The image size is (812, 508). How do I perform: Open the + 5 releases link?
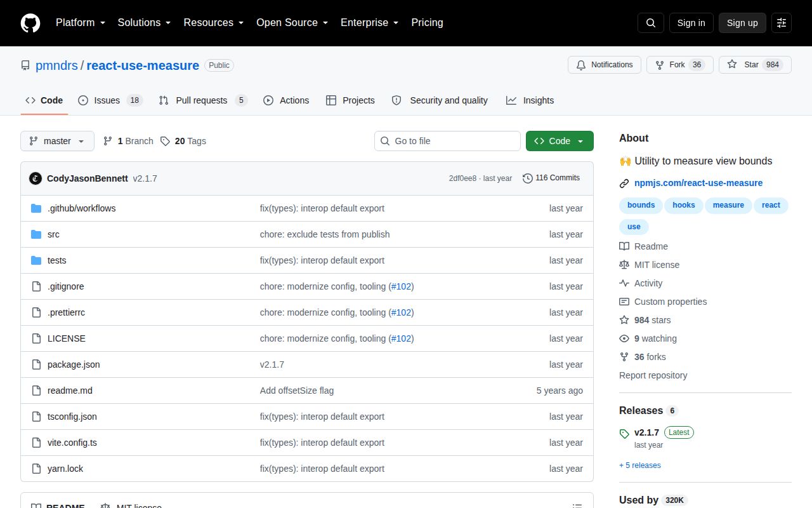click(640, 465)
